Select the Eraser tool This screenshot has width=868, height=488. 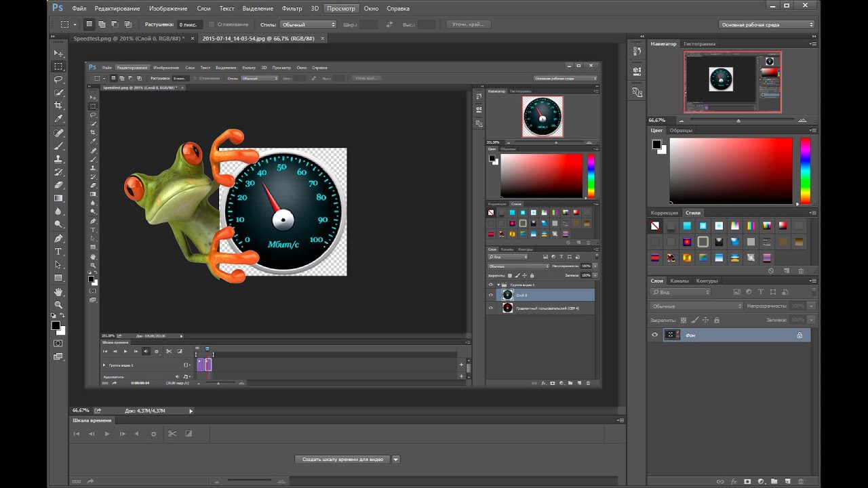[x=58, y=184]
